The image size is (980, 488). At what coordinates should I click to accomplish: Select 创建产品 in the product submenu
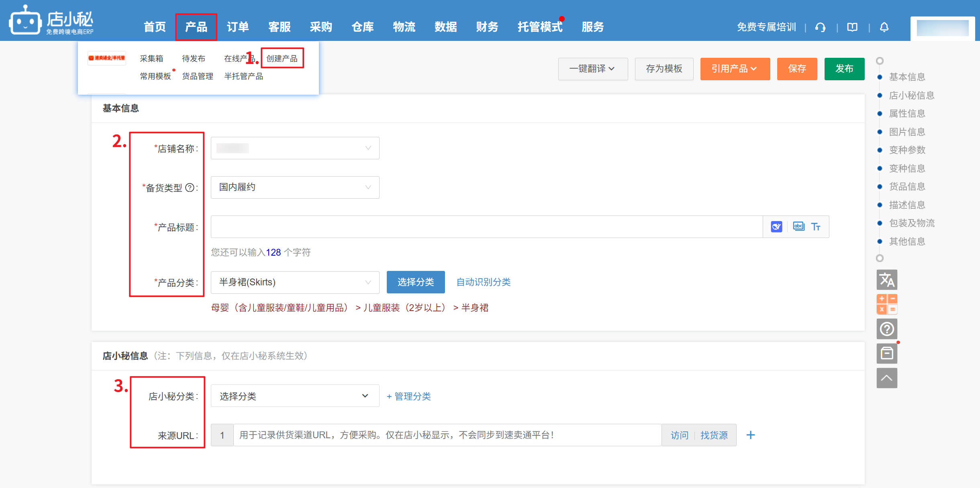[282, 59]
